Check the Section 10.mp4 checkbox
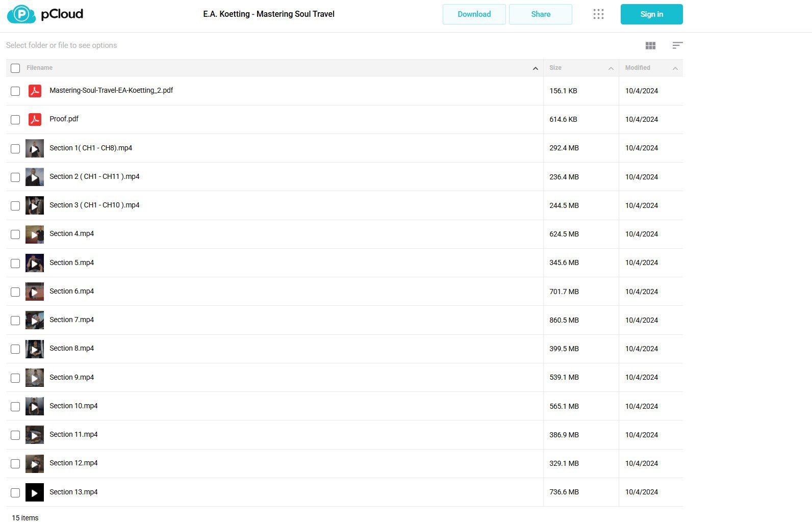 click(15, 406)
